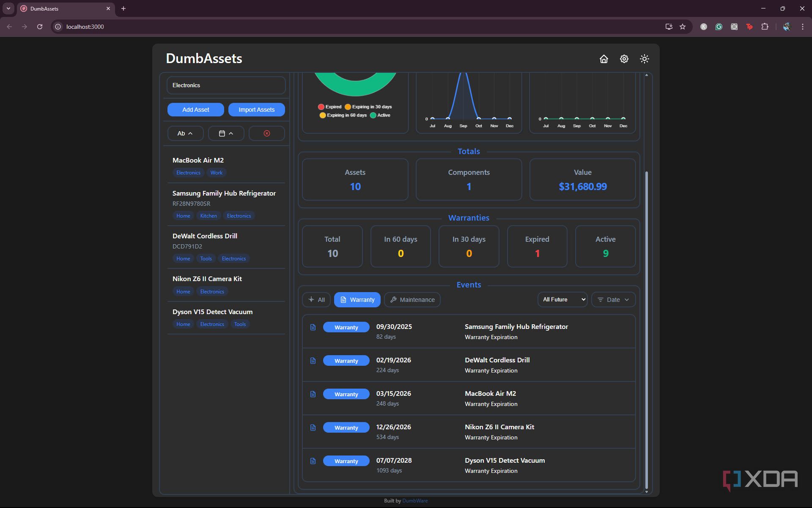Click the document icon for the DeWalt warranty event
This screenshot has width=812, height=508.
313,361
